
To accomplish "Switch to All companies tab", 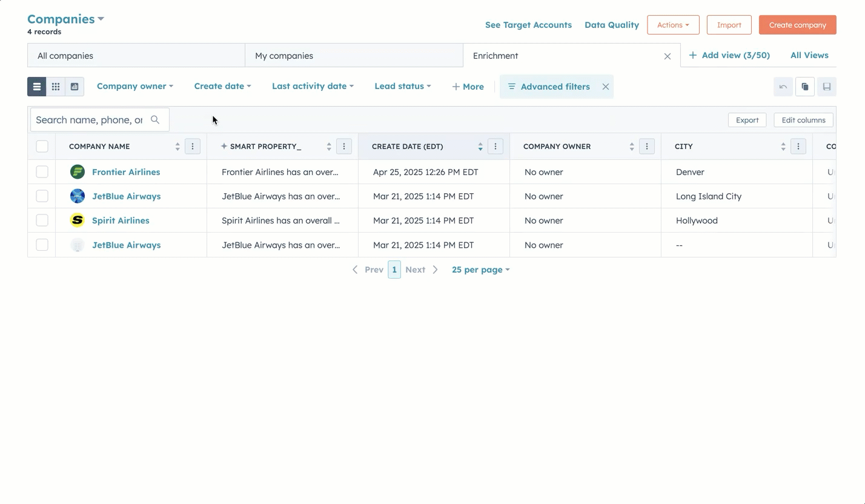I will pyautogui.click(x=136, y=56).
